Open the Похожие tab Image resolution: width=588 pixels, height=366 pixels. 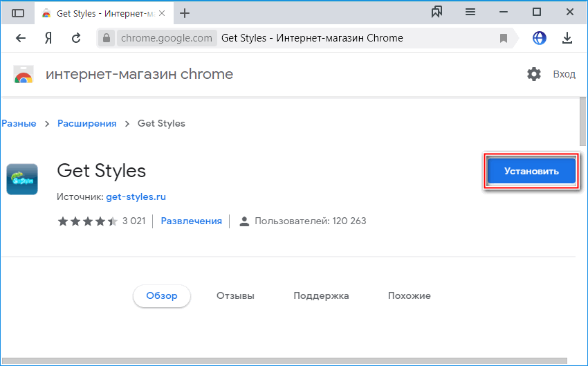409,295
